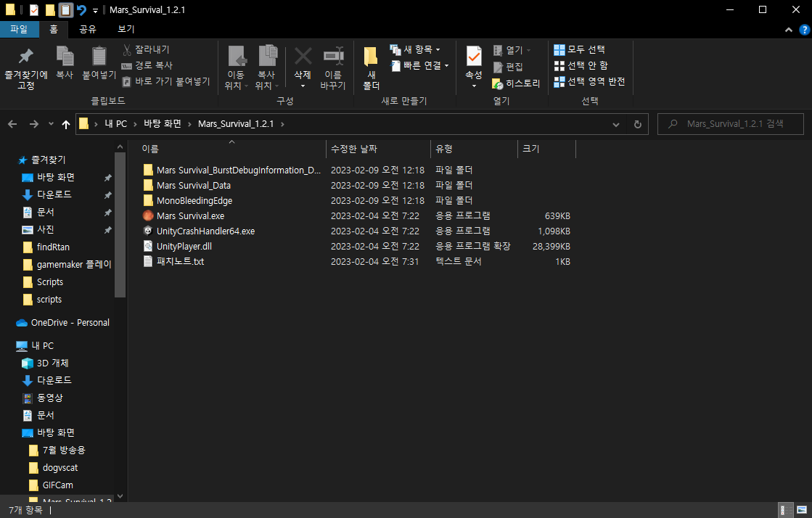This screenshot has height=518, width=812.
Task: Click Cut (잘라내기) scissors button
Action: point(146,49)
